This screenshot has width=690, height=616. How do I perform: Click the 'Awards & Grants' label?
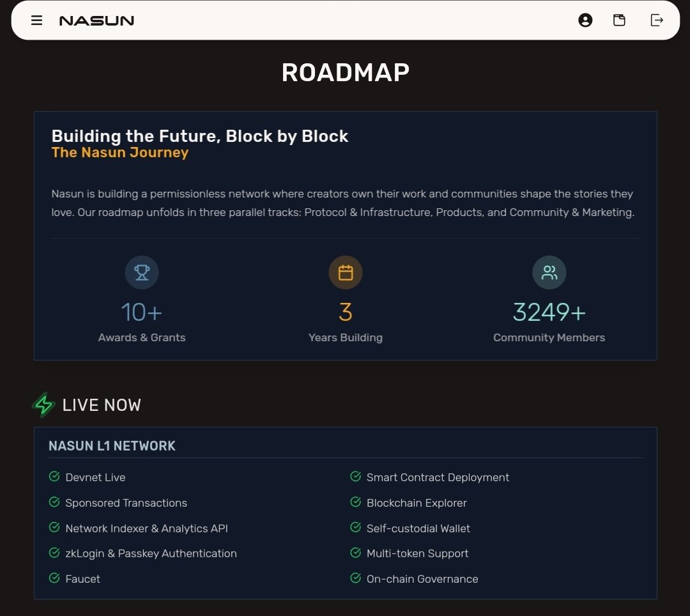142,337
